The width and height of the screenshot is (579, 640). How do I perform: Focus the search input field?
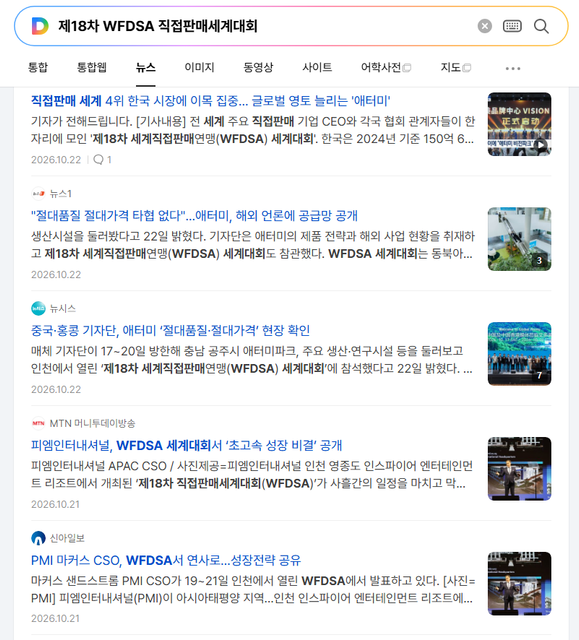click(x=261, y=26)
